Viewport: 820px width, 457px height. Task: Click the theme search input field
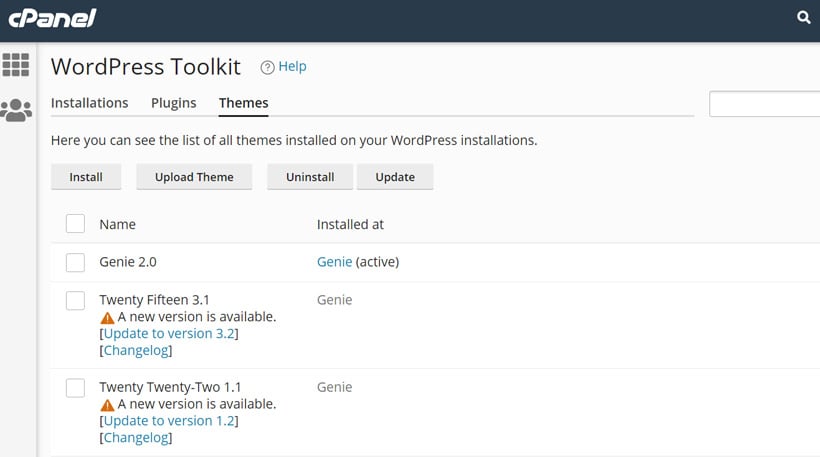click(x=765, y=104)
